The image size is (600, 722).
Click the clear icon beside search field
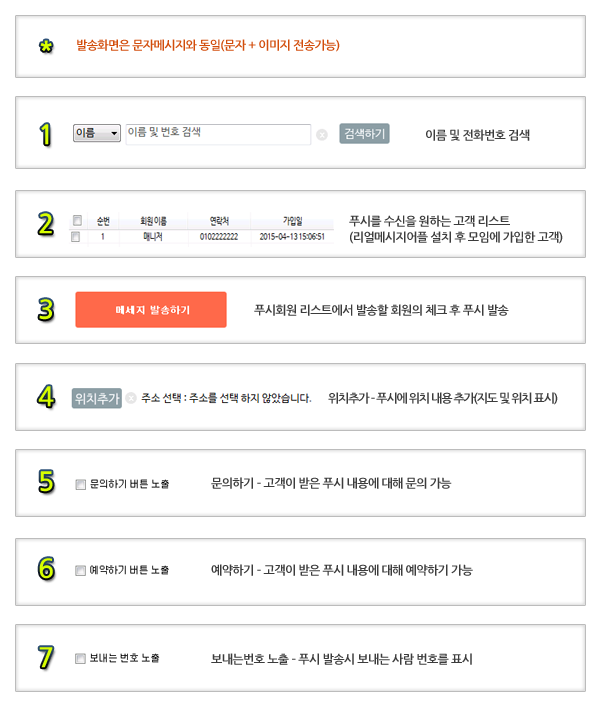(322, 134)
